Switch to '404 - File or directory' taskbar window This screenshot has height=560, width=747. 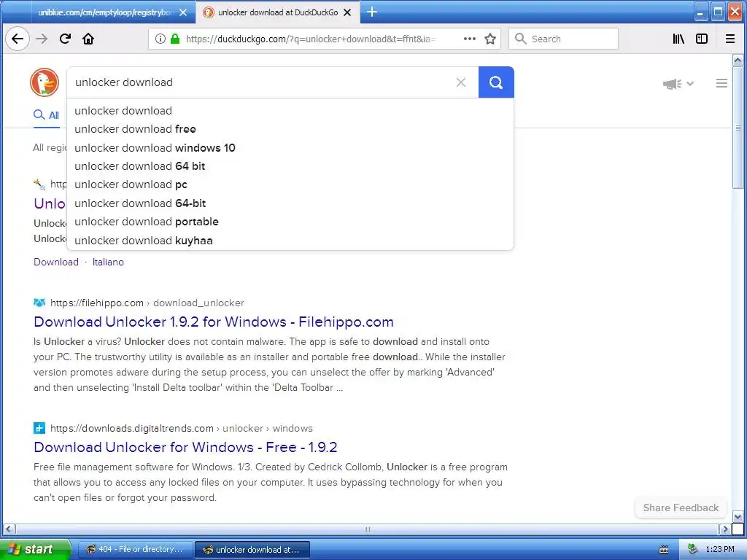[135, 549]
